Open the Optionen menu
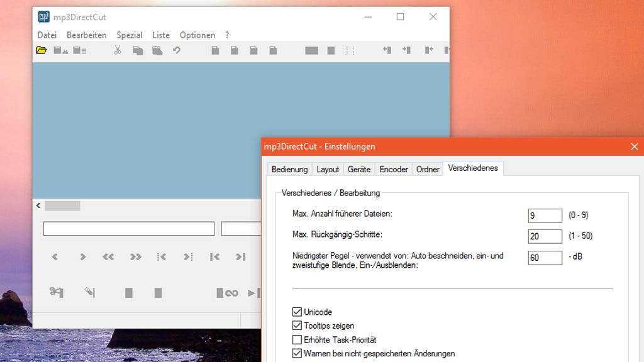This screenshot has width=644, height=362. [197, 35]
